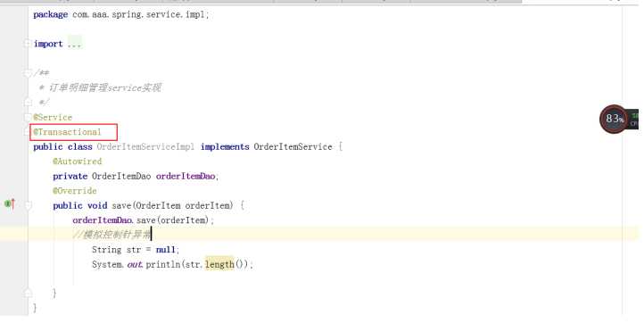Click the @Autowired annotation

pos(78,161)
